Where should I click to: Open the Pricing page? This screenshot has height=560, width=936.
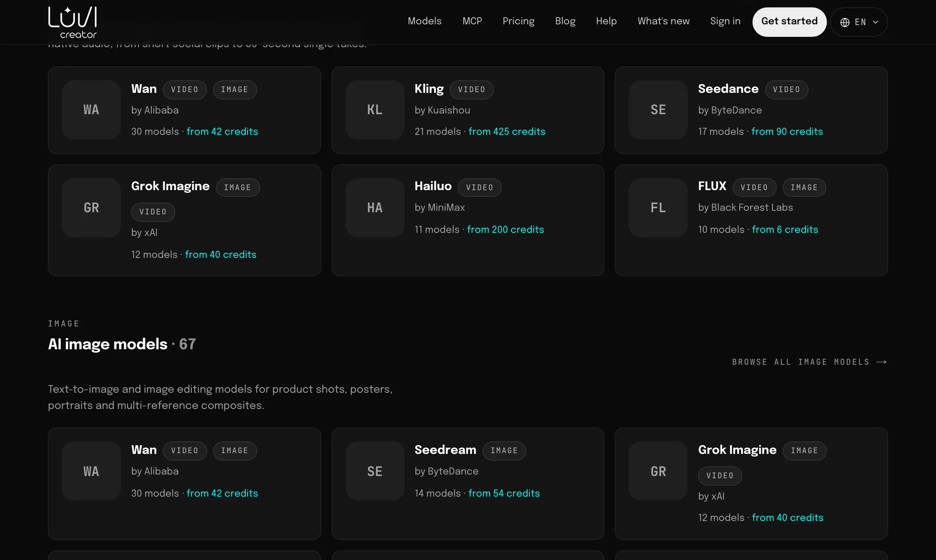point(518,21)
